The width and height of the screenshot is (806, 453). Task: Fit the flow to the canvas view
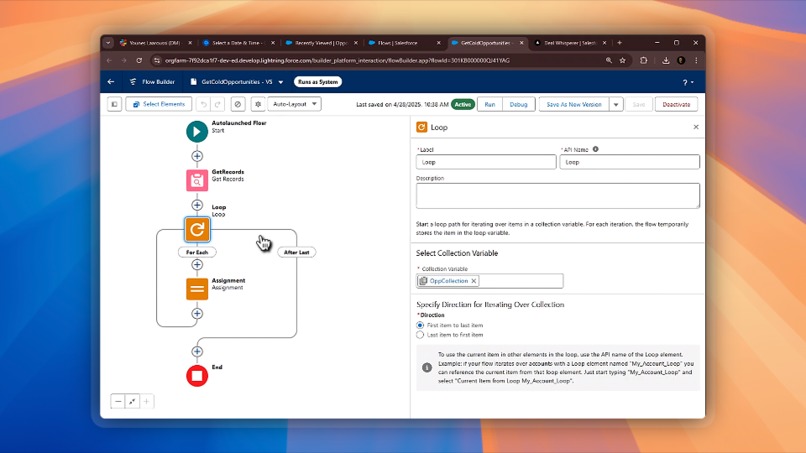pyautogui.click(x=132, y=401)
